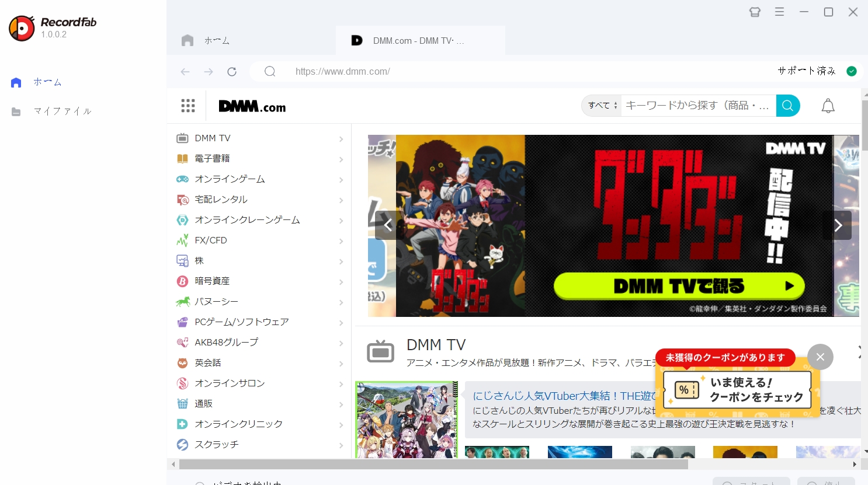Image resolution: width=868 pixels, height=485 pixels.
Task: Open the にじさんじ VTuber thumbnail
Action: click(407, 420)
